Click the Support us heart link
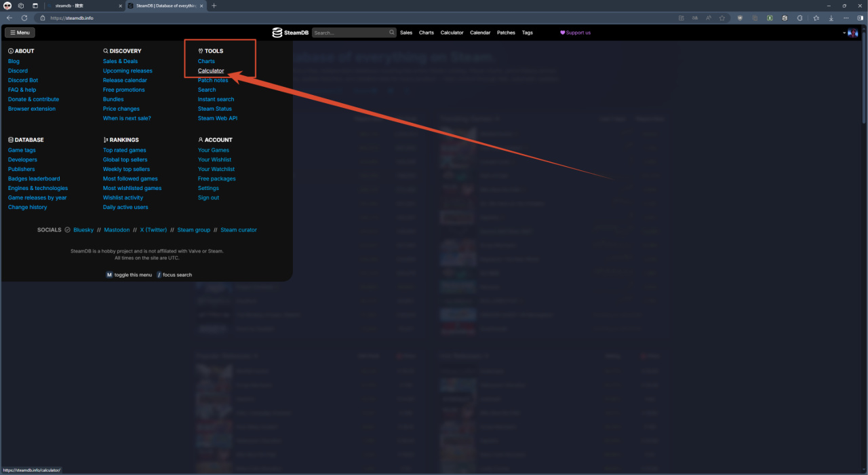The image size is (868, 475). pyautogui.click(x=575, y=33)
